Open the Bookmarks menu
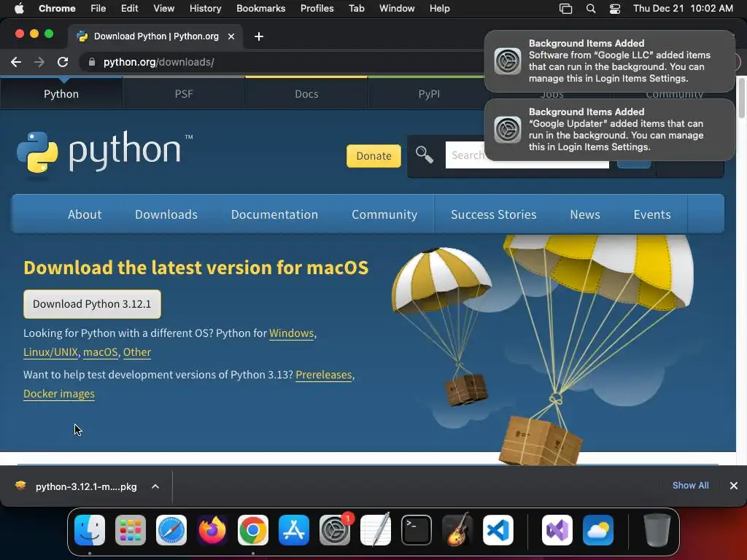Screen dimensions: 747x560 click(260, 9)
